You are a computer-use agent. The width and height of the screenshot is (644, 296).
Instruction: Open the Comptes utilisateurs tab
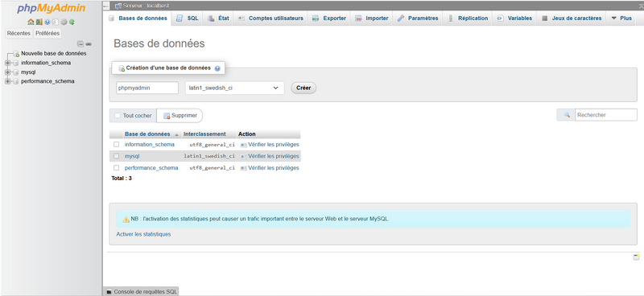click(270, 18)
